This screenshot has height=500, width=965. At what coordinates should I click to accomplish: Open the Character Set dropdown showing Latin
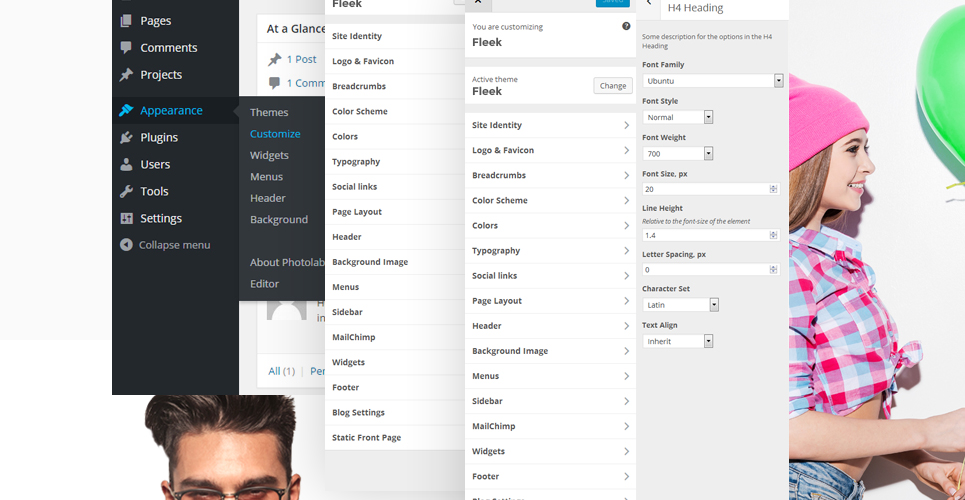(681, 304)
